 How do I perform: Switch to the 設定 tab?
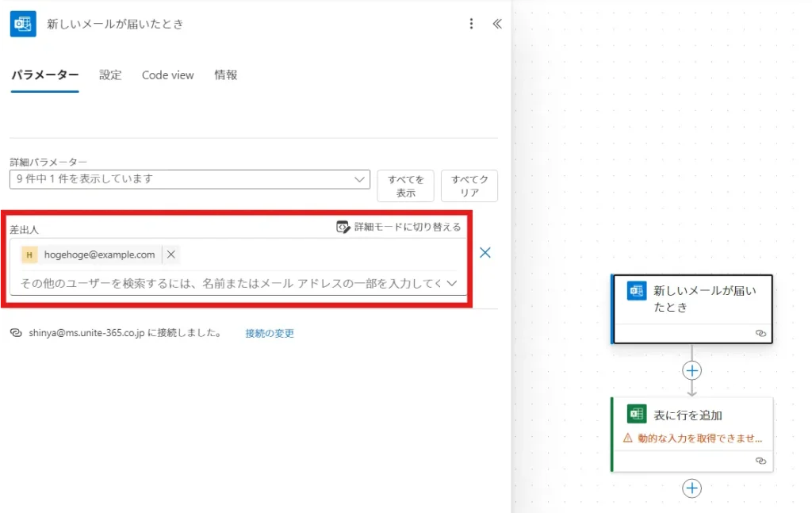110,75
